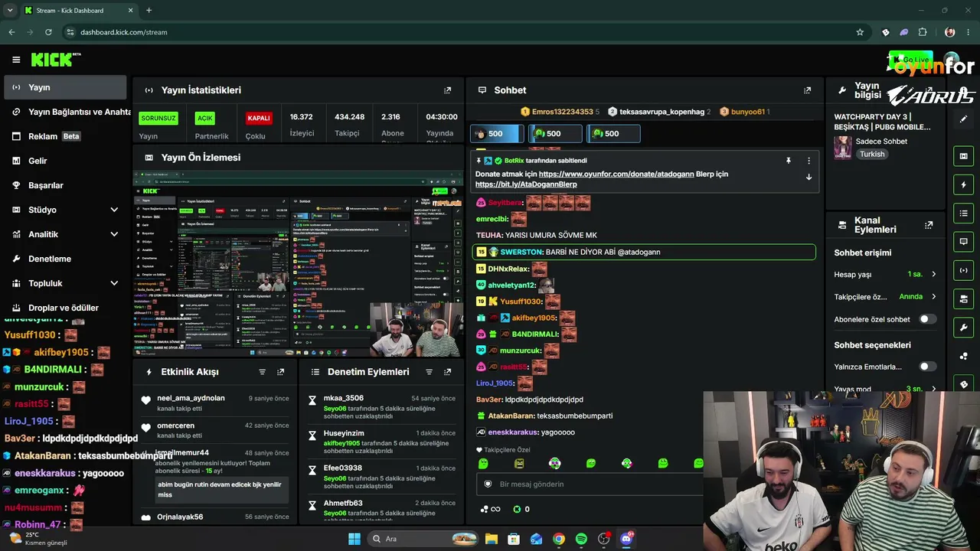
Task: Expand the Topluluk sidebar section
Action: click(114, 283)
